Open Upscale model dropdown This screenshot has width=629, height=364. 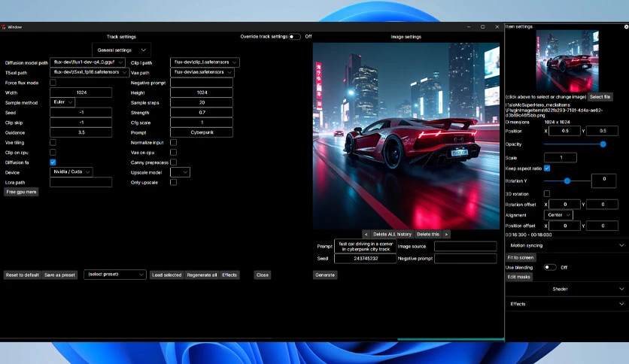[x=180, y=172]
